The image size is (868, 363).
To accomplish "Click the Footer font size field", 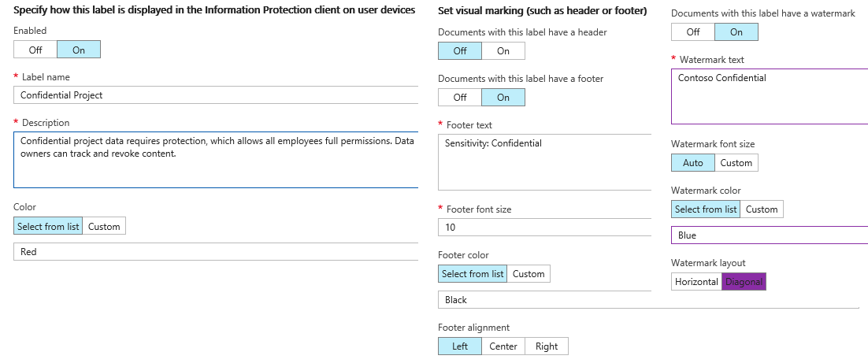I will [x=543, y=228].
